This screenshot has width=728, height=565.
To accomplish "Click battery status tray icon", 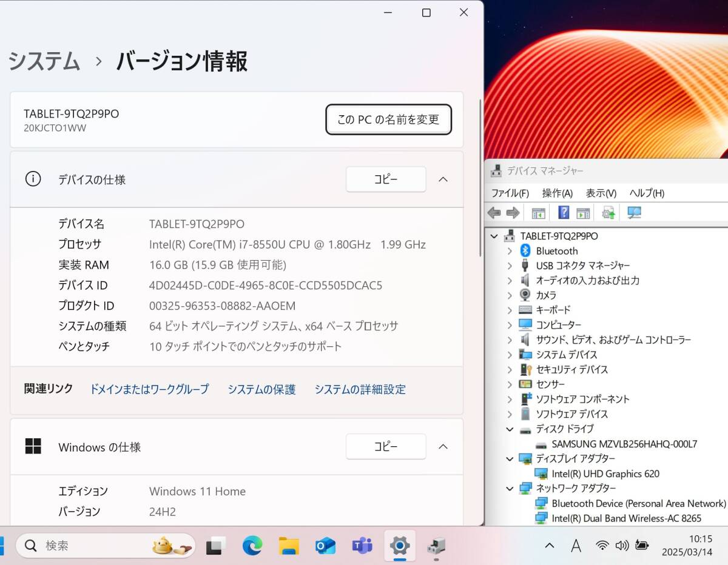I will pos(642,546).
